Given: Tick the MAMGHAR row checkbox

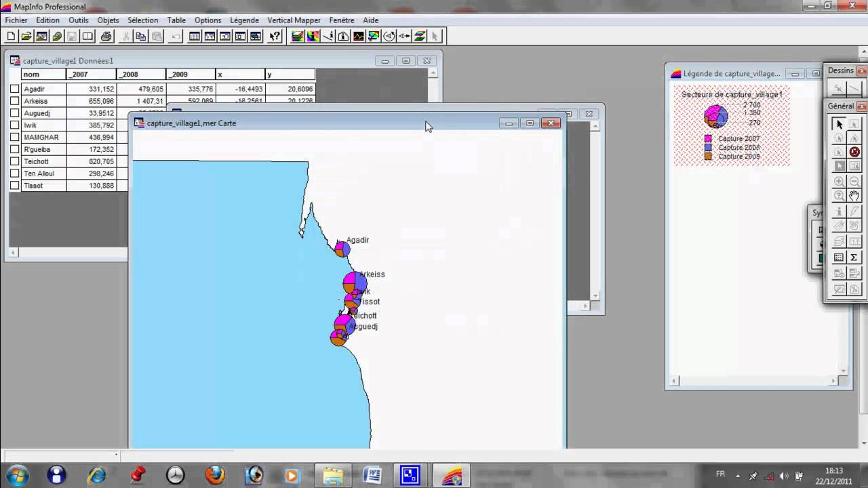Looking at the screenshot, I should [x=14, y=137].
